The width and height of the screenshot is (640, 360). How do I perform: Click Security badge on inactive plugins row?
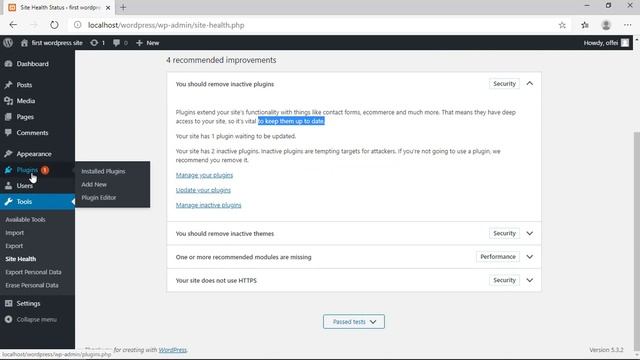pos(504,83)
